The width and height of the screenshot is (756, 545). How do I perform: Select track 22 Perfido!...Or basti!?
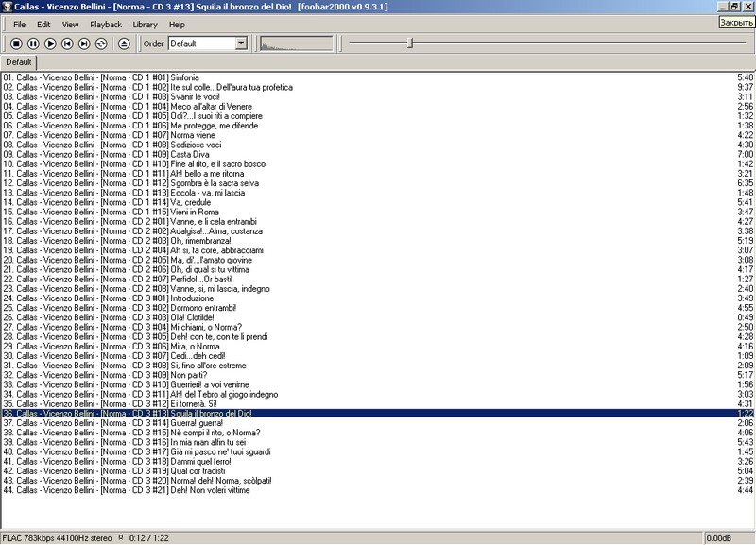pos(377,280)
